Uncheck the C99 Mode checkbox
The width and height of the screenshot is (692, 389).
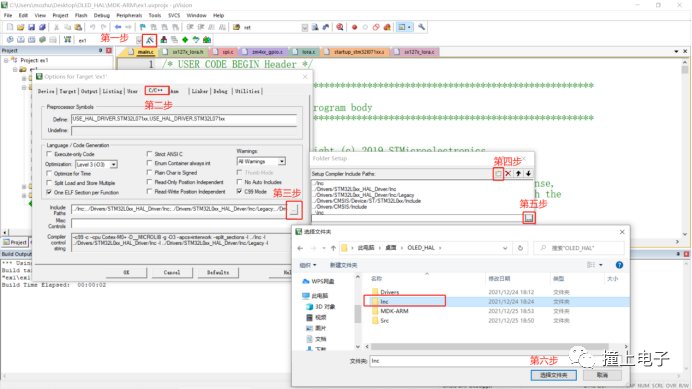point(240,191)
